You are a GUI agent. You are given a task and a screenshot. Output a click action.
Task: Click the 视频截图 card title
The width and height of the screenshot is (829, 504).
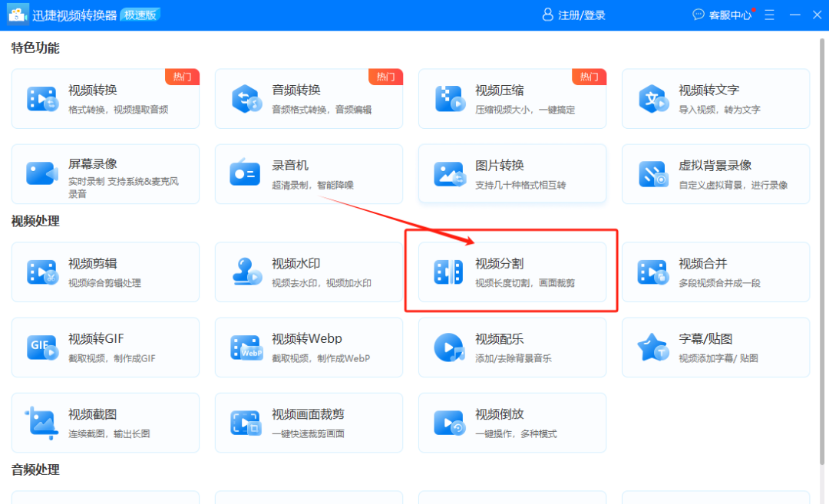tap(93, 414)
